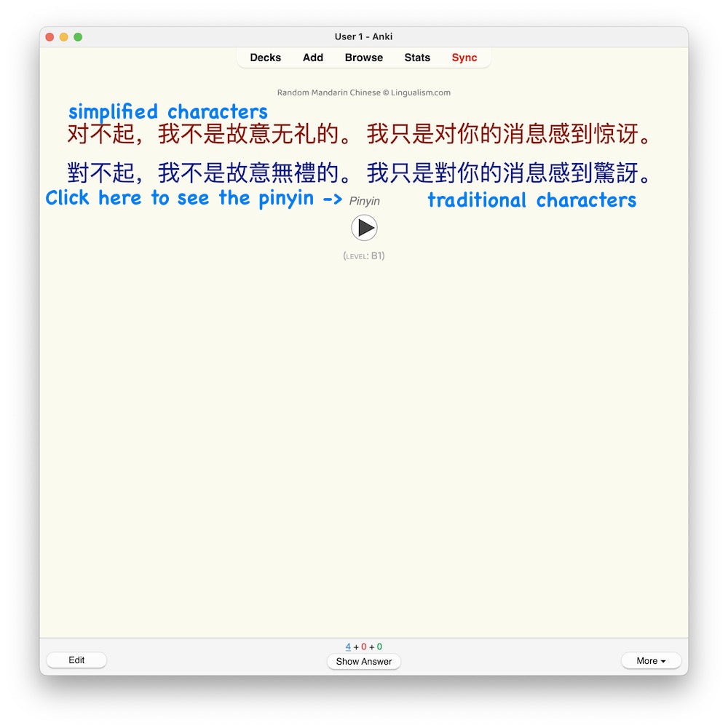728x728 pixels.
Task: Select the blue new-card count showing 4
Action: pyautogui.click(x=348, y=646)
